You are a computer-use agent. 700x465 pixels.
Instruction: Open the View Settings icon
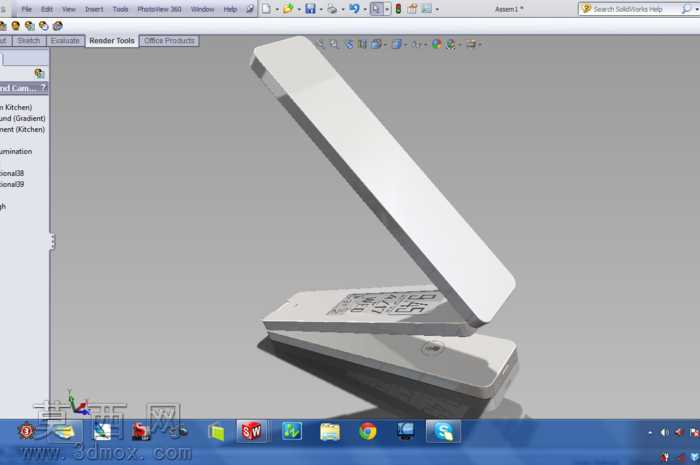471,44
